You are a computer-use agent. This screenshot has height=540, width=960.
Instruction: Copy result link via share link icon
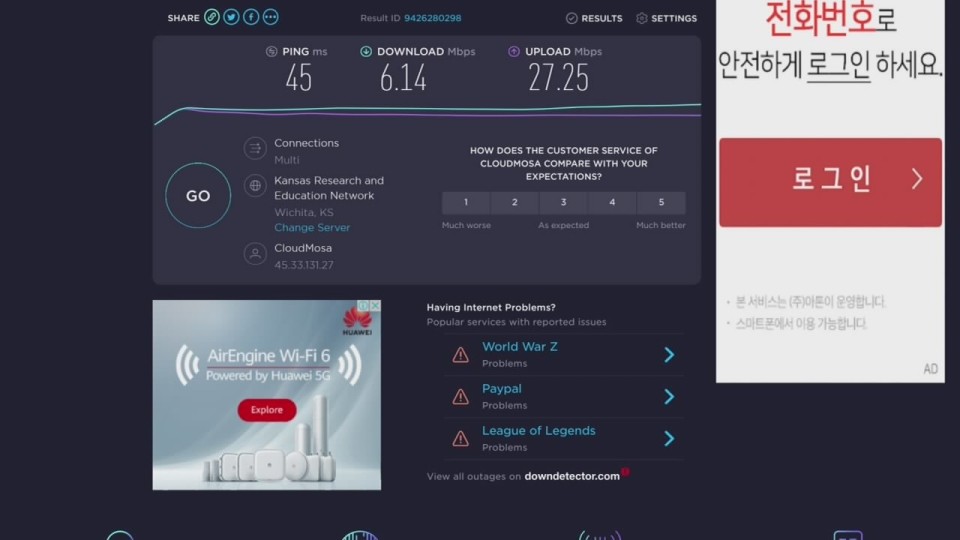tap(212, 17)
